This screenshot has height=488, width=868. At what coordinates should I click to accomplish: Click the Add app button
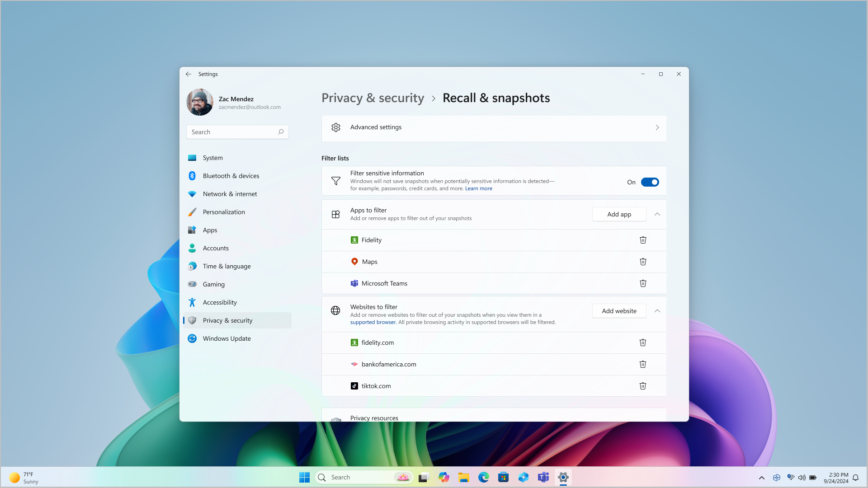click(619, 213)
